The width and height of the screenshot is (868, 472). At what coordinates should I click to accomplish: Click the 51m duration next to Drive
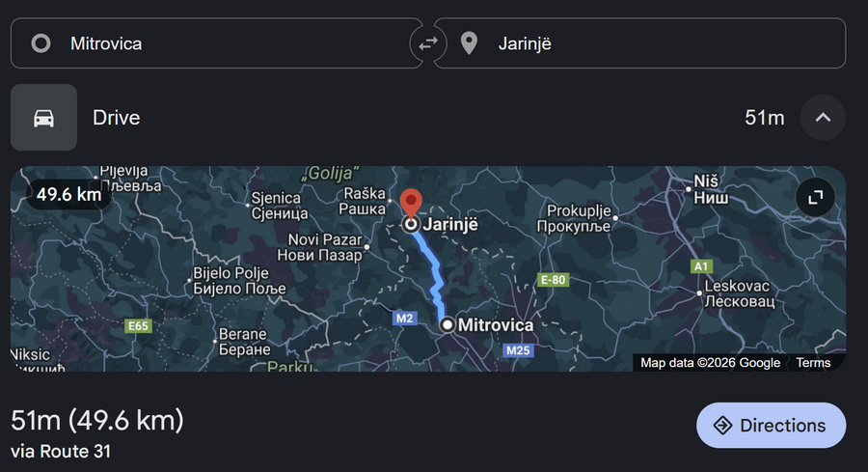pyautogui.click(x=765, y=118)
